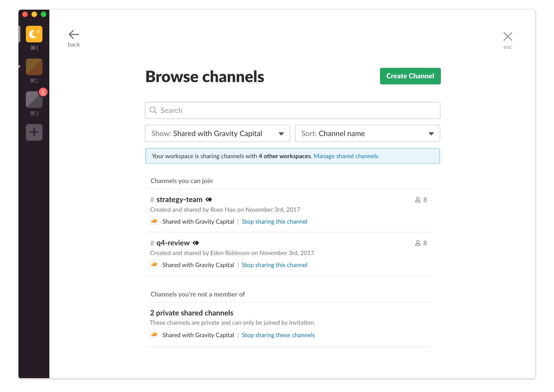Click the Gravity Capital logo under private shared channels
Image resolution: width=554 pixels, height=392 pixels.
click(154, 334)
